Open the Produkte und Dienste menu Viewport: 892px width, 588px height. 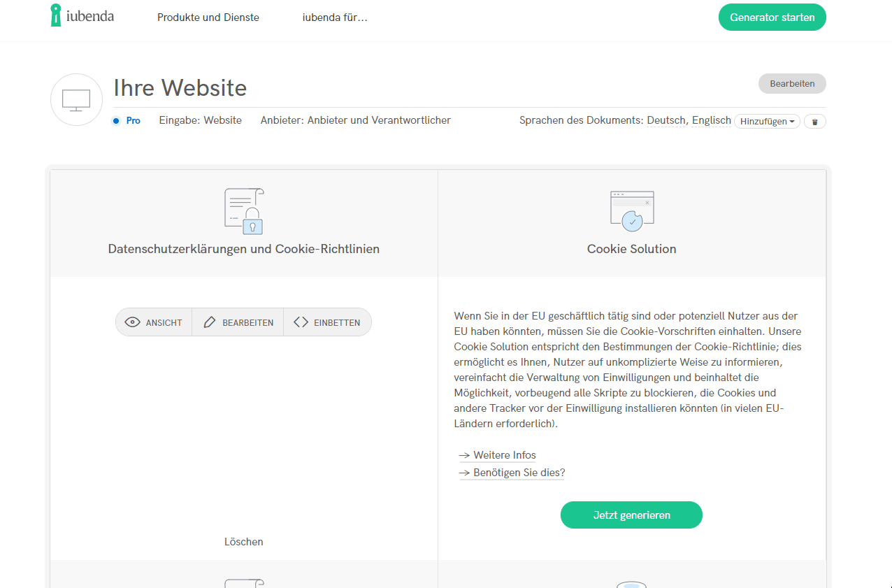click(x=208, y=17)
